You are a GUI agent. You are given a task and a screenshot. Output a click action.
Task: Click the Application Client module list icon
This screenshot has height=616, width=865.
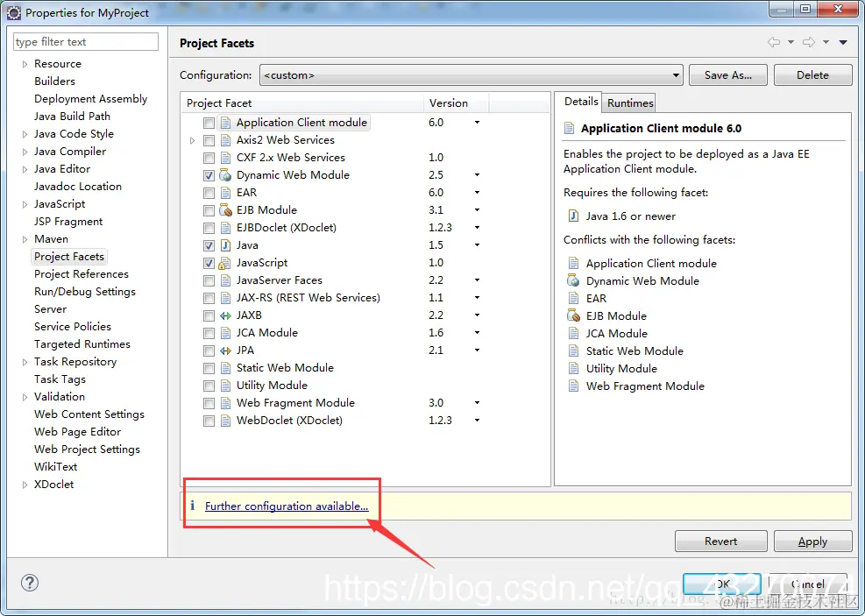tap(225, 123)
